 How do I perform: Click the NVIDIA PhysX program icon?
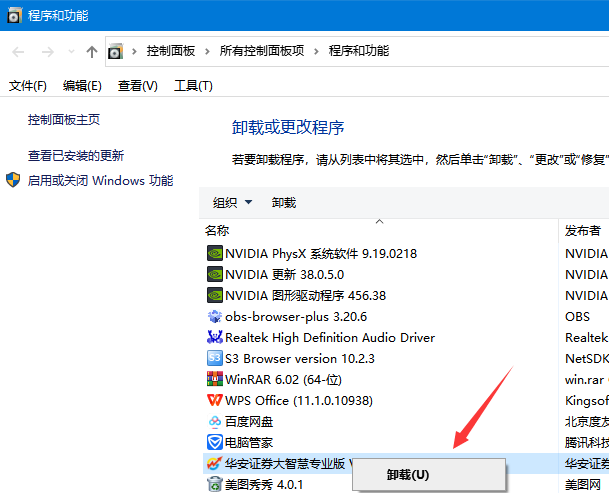[214, 253]
